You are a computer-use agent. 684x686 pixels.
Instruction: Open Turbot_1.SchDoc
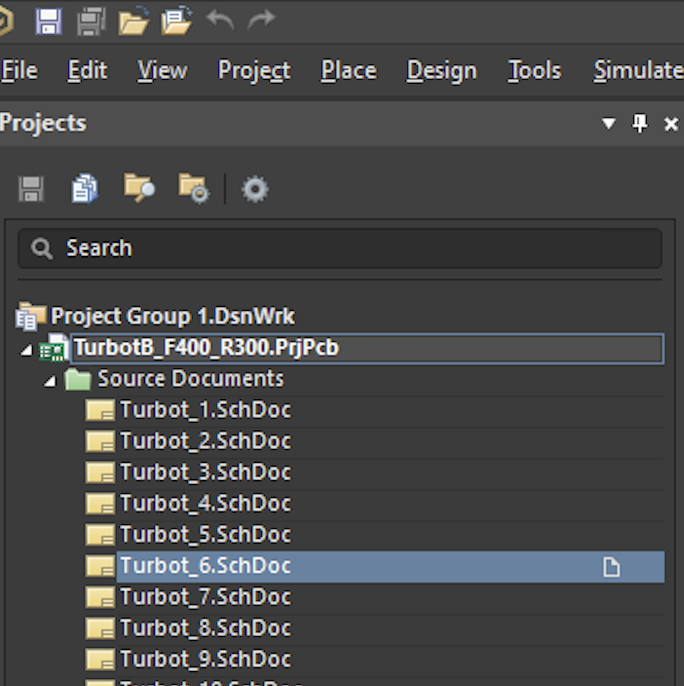[206, 410]
